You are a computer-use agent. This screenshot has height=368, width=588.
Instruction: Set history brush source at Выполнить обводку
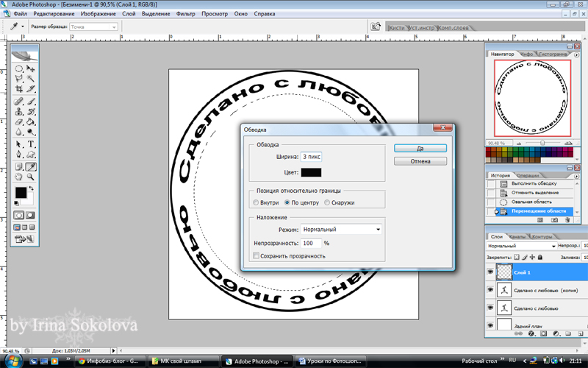tap(490, 183)
